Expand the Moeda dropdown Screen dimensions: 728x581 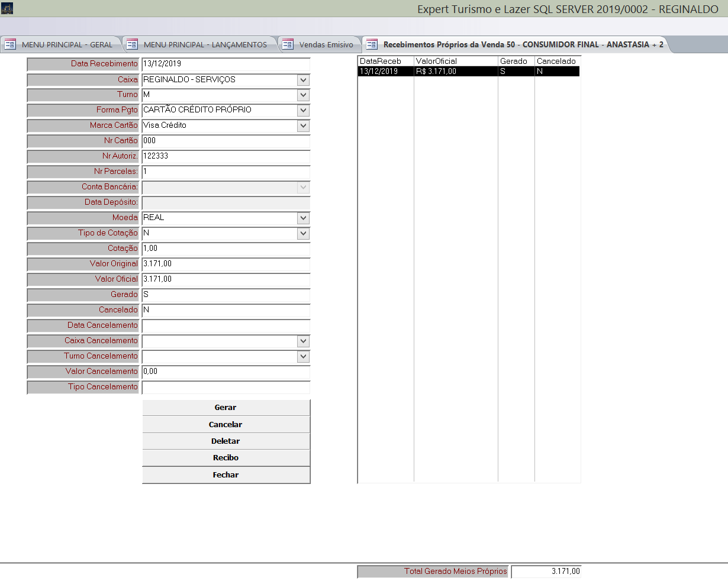pyautogui.click(x=303, y=218)
